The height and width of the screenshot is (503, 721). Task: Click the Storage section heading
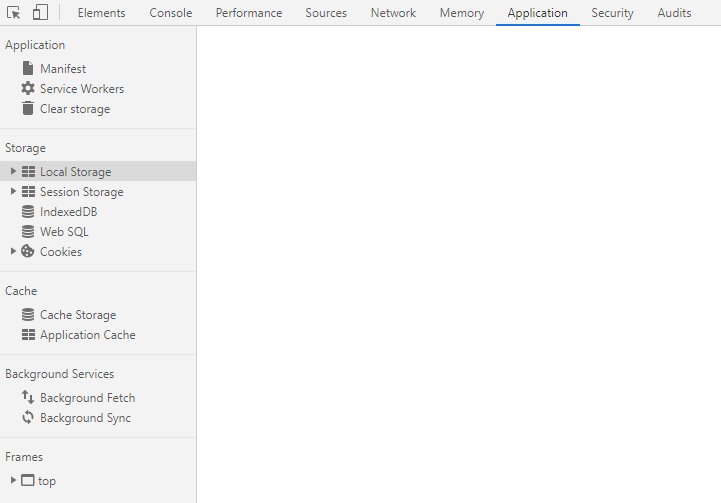coord(25,148)
